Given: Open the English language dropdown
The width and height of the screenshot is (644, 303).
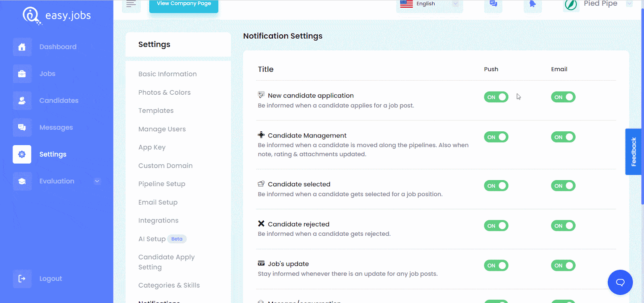Looking at the screenshot, I should pyautogui.click(x=430, y=4).
